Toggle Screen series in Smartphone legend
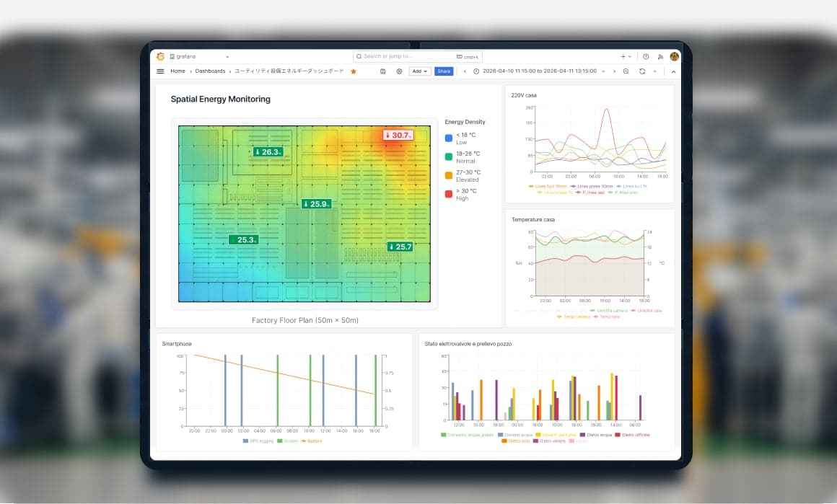 click(288, 441)
